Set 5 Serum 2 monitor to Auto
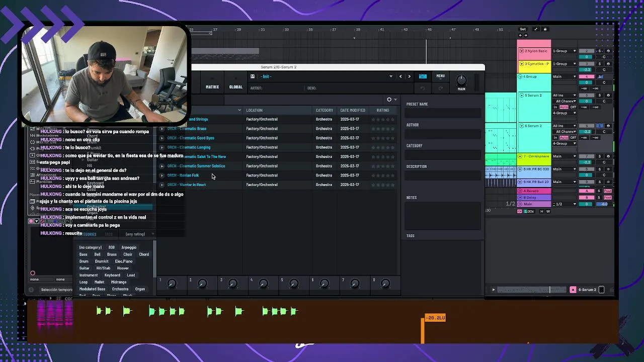 tap(563, 107)
